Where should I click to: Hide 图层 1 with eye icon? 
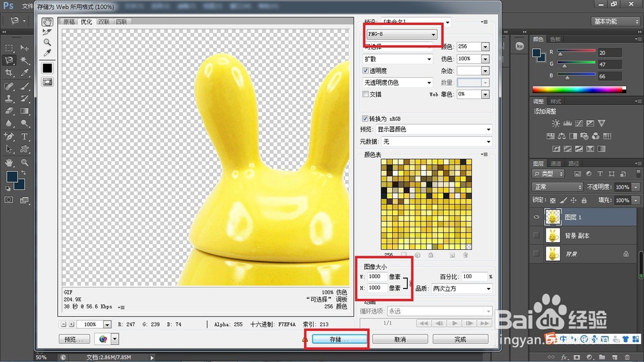pyautogui.click(x=536, y=217)
